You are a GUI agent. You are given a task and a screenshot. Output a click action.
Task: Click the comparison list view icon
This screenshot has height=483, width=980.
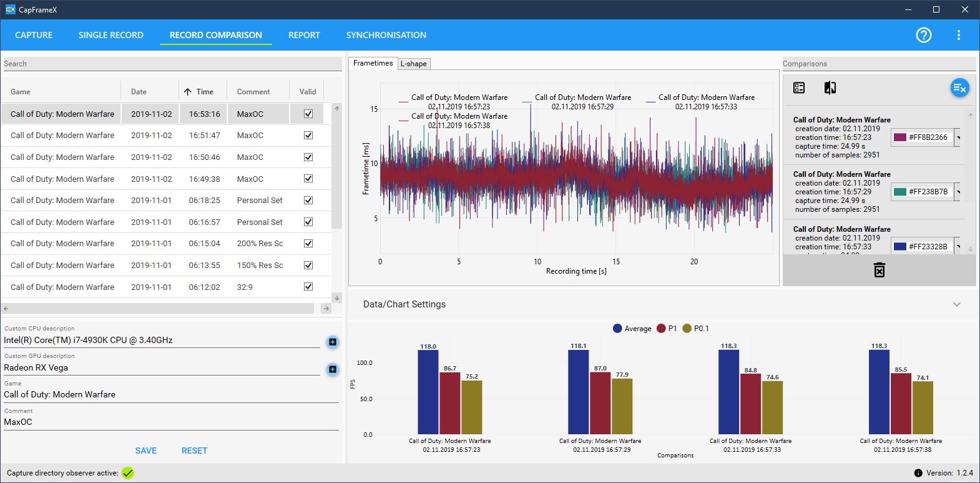pyautogui.click(x=799, y=87)
